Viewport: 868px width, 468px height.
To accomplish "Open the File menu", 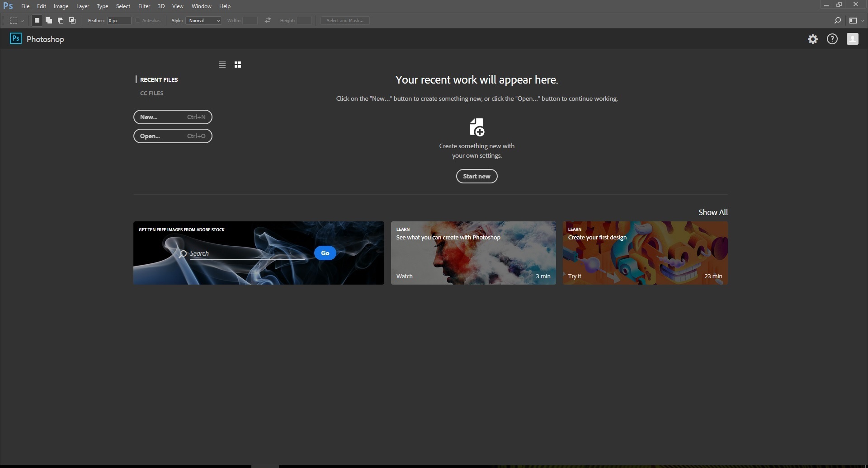I will coord(25,6).
